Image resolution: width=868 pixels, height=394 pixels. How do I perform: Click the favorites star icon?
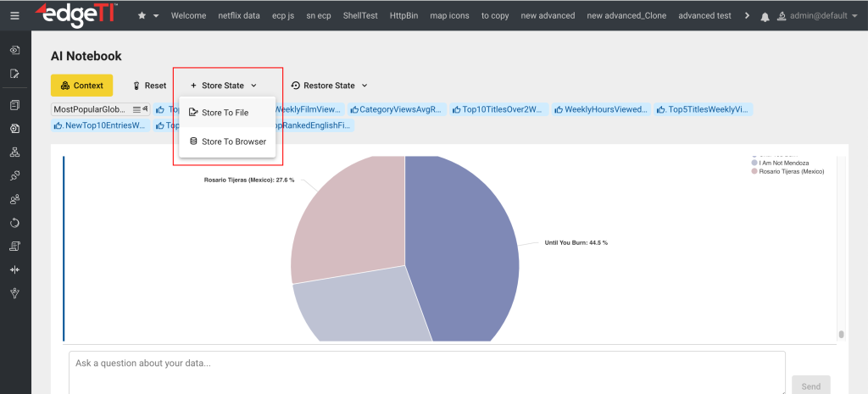pos(142,16)
